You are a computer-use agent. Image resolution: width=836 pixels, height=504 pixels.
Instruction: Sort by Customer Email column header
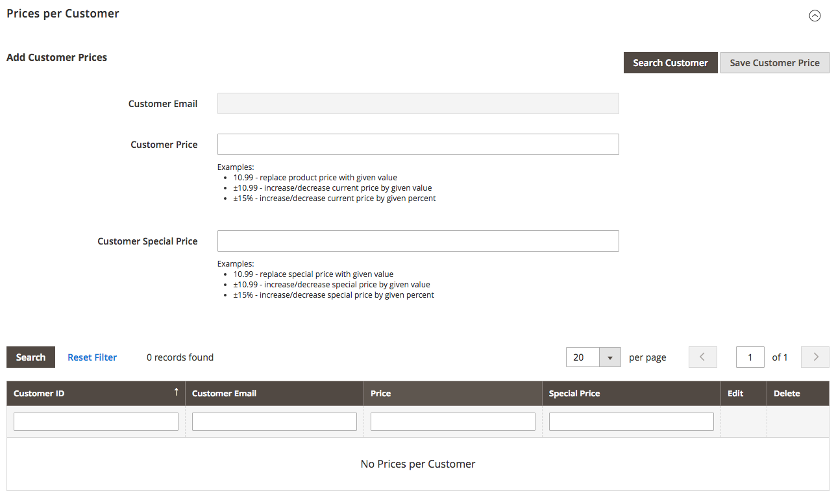275,394
